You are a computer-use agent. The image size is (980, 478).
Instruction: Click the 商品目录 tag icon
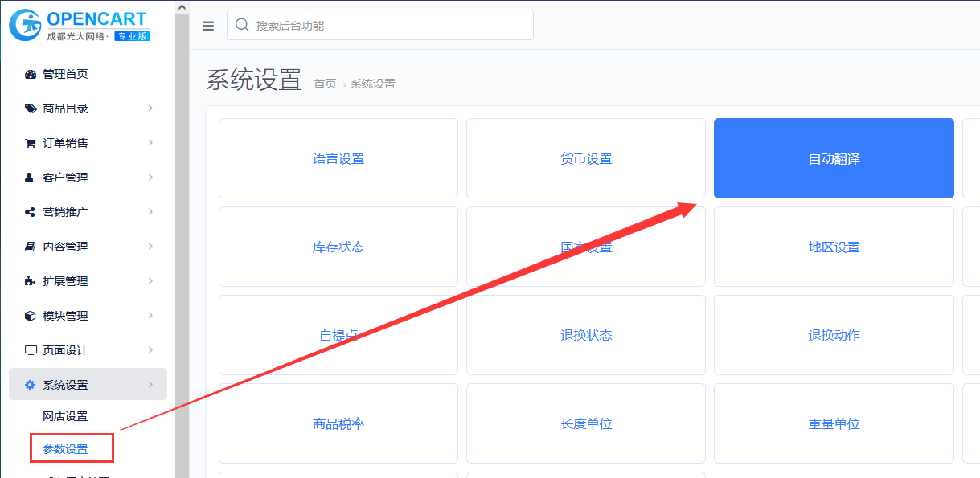31,108
